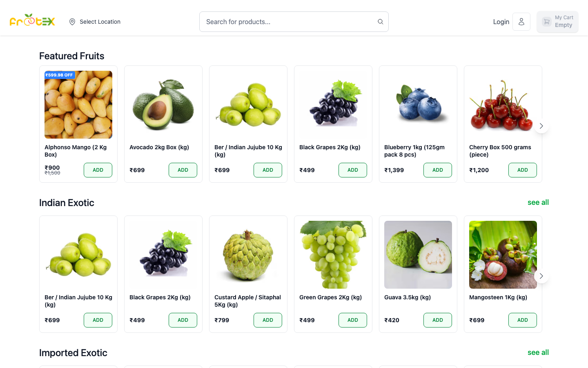This screenshot has width=588, height=368.
Task: Add Mangosteen 1Kg to cart
Action: click(523, 320)
